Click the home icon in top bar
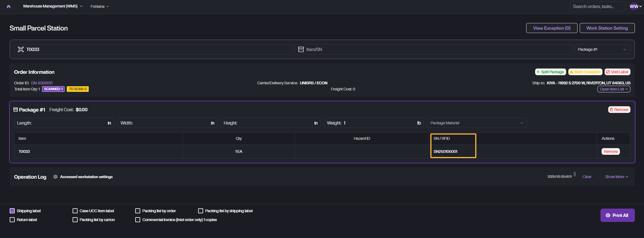Screen dimensions: 644x238 [x=9, y=6]
